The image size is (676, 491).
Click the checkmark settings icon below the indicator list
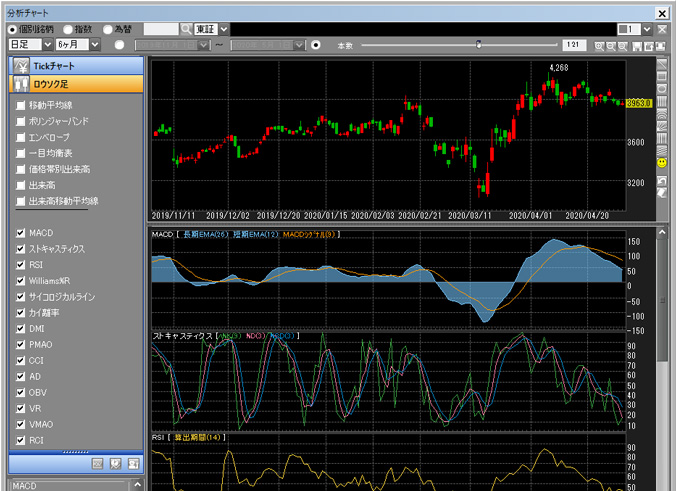(x=116, y=464)
